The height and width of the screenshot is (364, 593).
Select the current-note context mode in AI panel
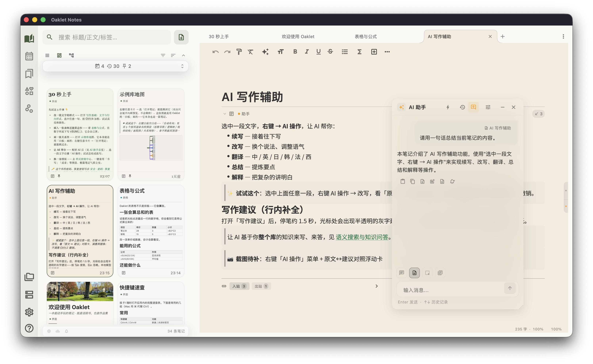point(414,273)
